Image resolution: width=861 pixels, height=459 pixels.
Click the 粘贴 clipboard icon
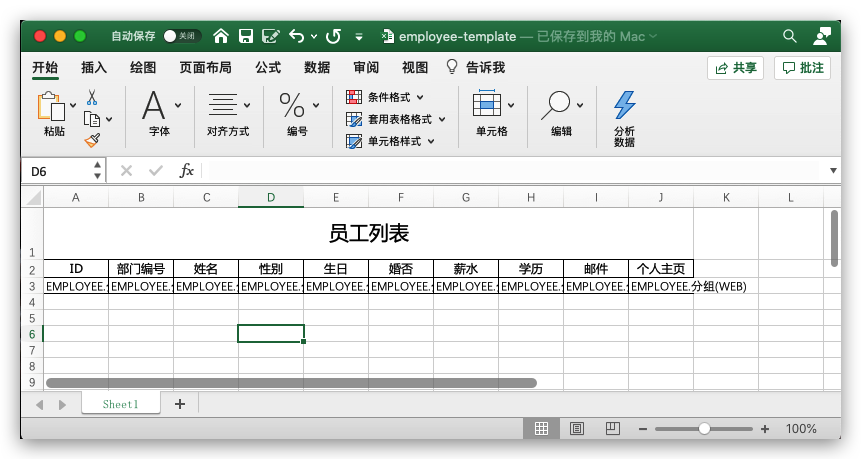point(51,106)
